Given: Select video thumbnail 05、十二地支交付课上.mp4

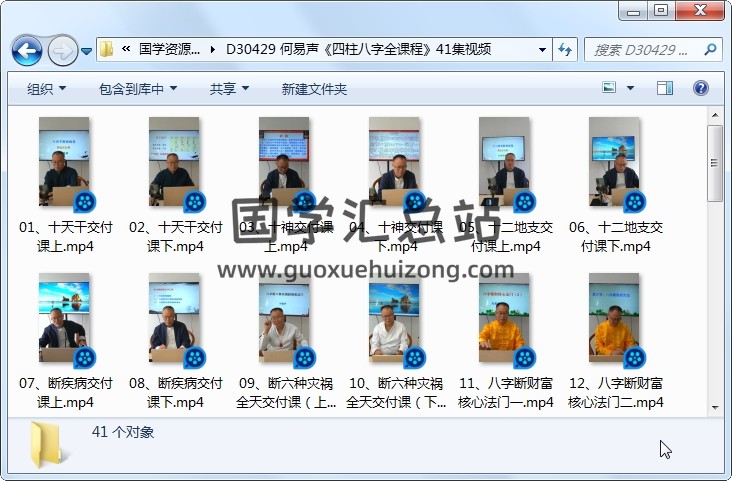Looking at the screenshot, I should tap(505, 162).
